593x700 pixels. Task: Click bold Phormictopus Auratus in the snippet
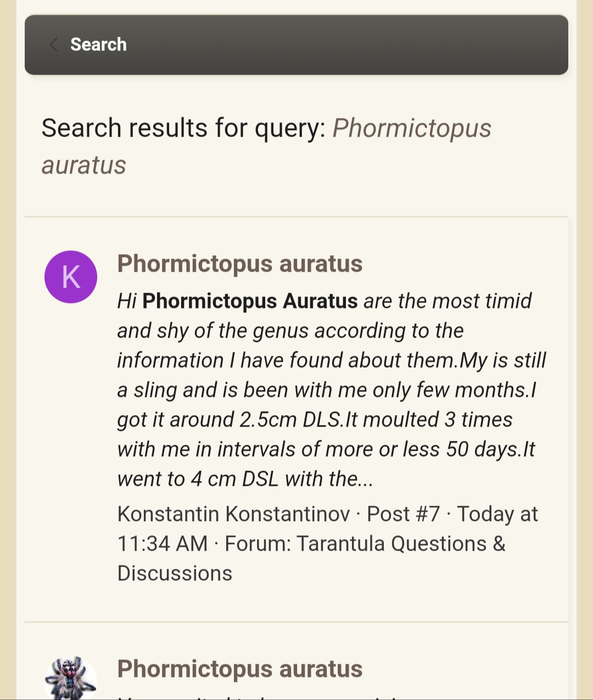[x=250, y=301]
